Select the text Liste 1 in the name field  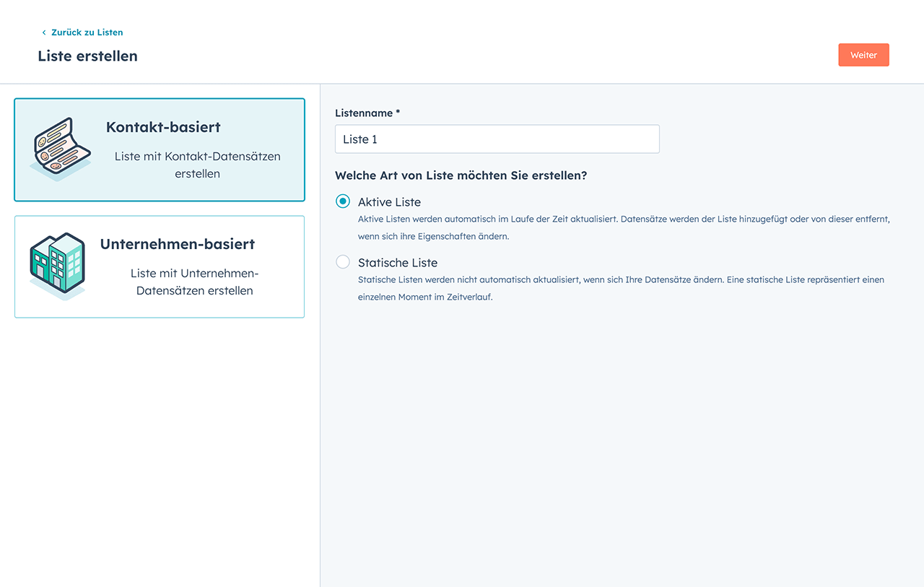[x=359, y=139]
